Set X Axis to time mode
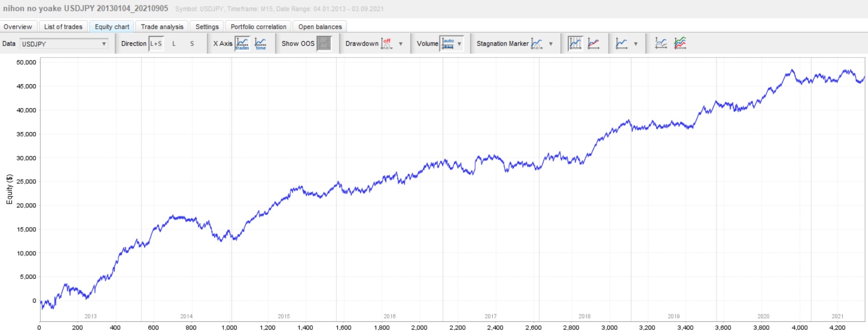Screen dimensions: 868x331 point(261,44)
